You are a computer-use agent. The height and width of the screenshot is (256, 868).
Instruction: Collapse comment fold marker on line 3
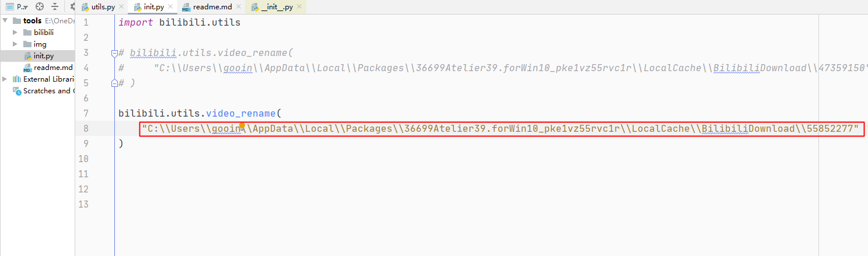114,53
